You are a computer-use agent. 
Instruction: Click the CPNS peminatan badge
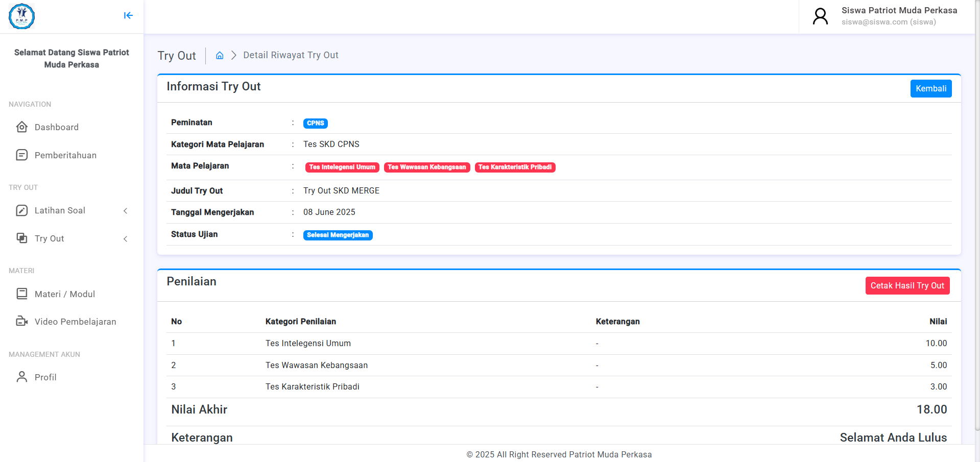316,123
